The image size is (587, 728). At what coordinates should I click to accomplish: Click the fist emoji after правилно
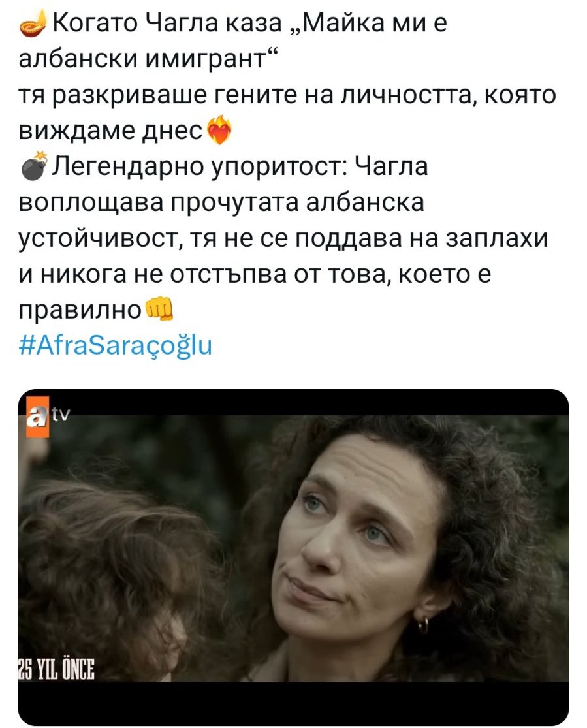[x=160, y=309]
